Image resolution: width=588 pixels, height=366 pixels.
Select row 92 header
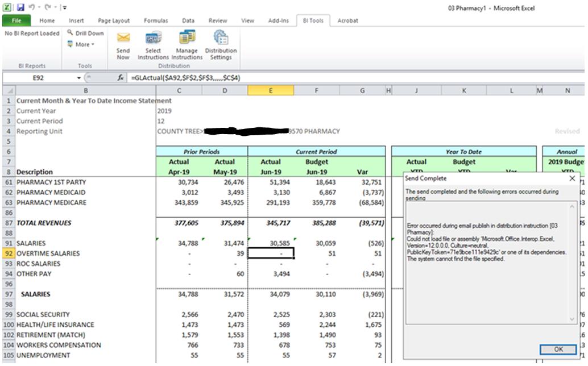coord(9,253)
